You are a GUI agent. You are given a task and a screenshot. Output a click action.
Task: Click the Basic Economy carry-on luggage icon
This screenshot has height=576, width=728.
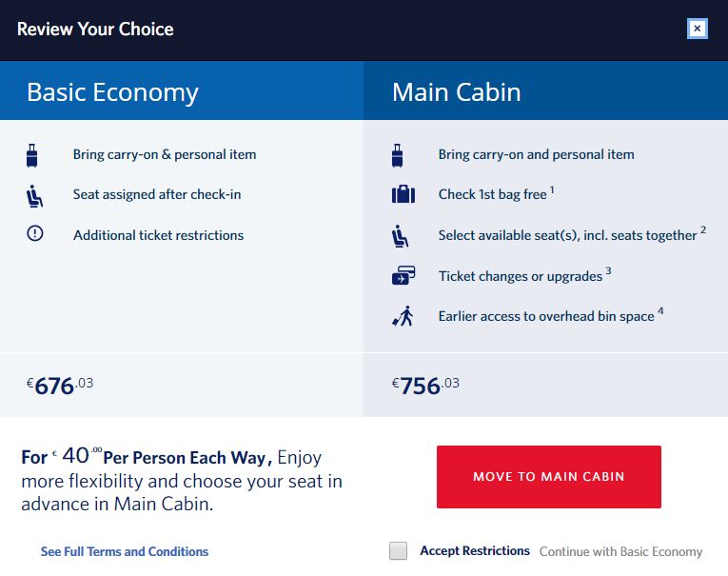pyautogui.click(x=34, y=155)
